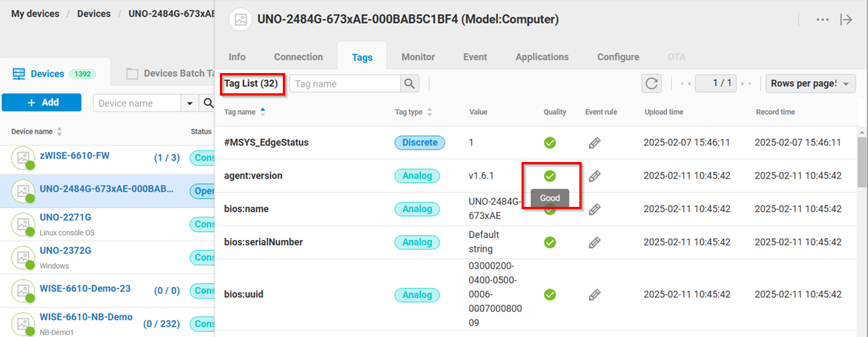
Task: Click quality status icon for agent:version
Action: click(x=550, y=176)
